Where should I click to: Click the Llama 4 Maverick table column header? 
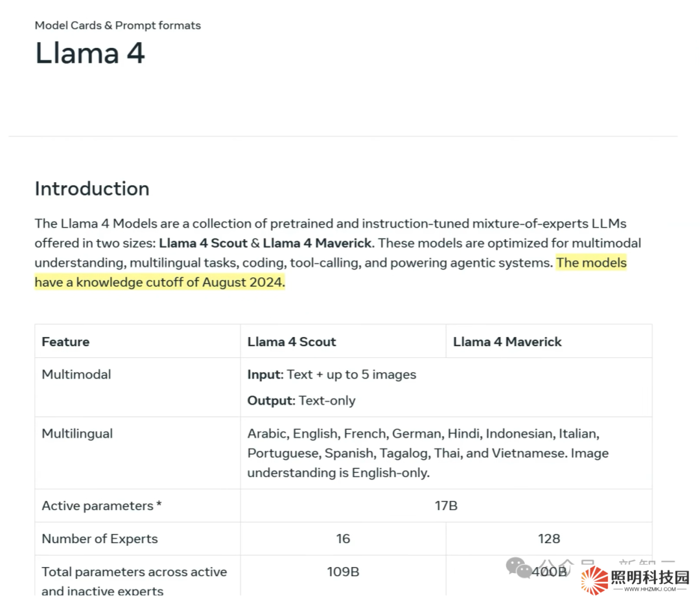tap(507, 342)
